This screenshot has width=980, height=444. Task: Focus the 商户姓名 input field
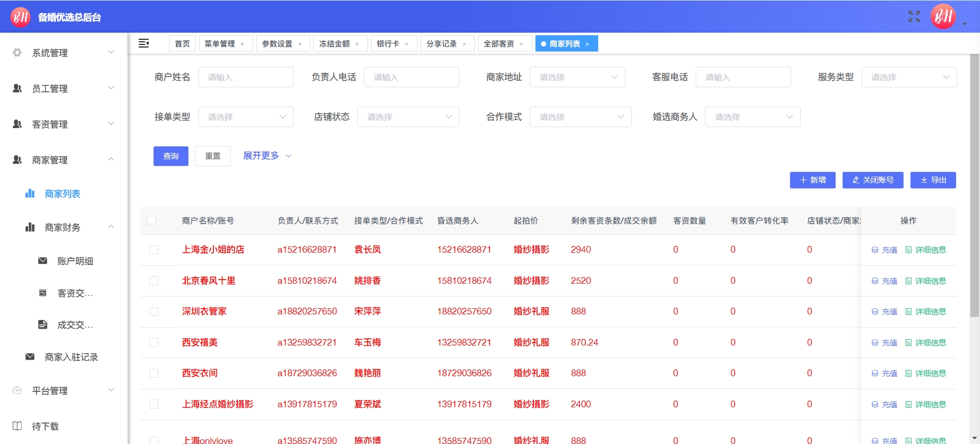(246, 77)
